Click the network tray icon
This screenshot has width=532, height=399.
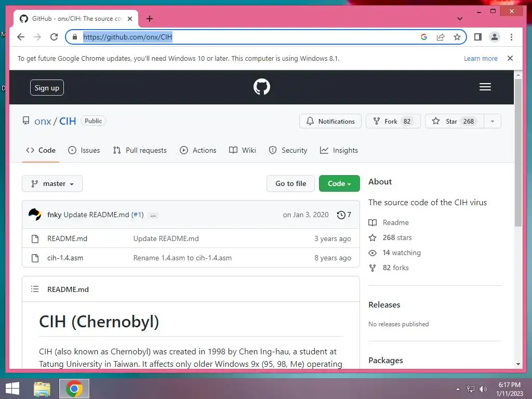point(471,389)
